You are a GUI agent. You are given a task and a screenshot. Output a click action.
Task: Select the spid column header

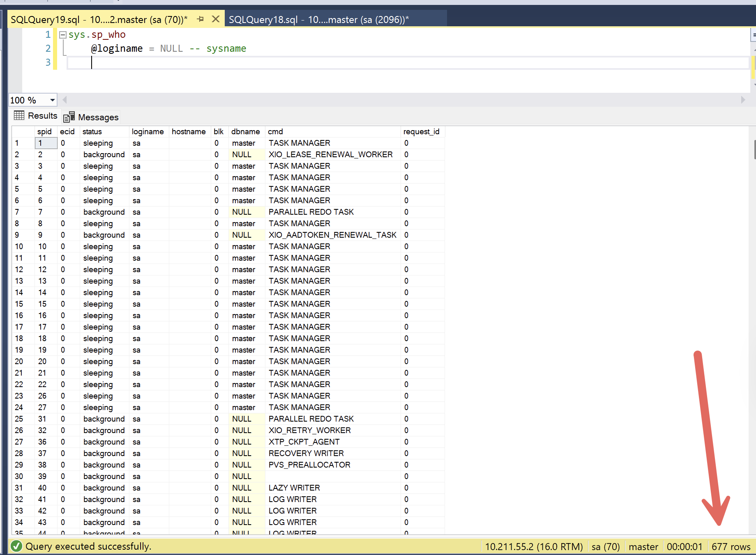coord(45,131)
